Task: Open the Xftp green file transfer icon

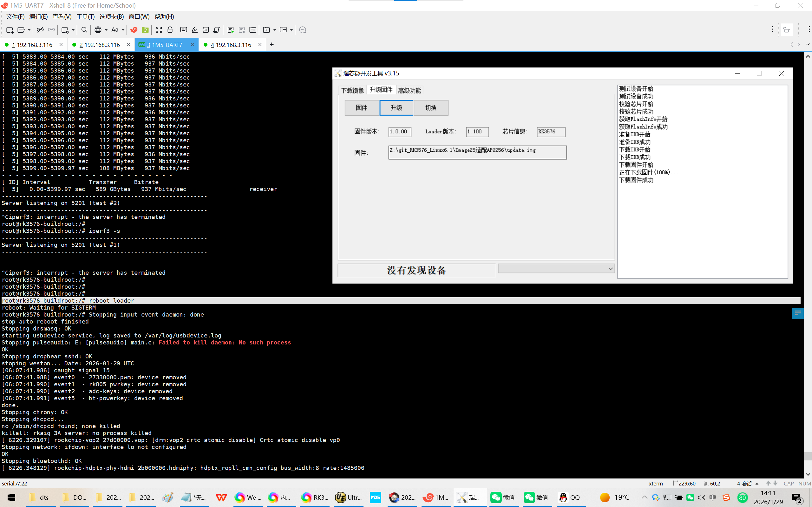Action: coord(145,30)
